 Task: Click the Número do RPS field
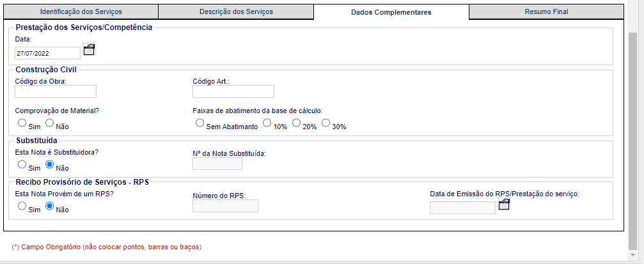pos(226,206)
